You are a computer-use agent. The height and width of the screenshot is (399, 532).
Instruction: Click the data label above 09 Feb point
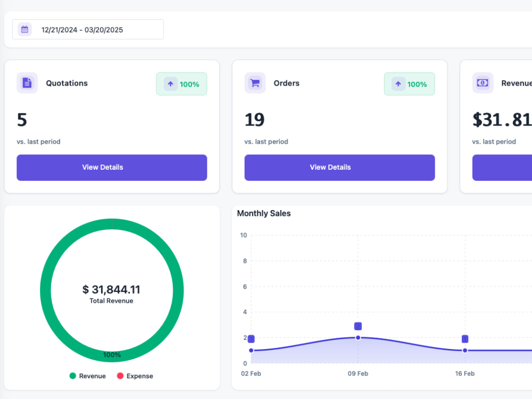pos(358,326)
